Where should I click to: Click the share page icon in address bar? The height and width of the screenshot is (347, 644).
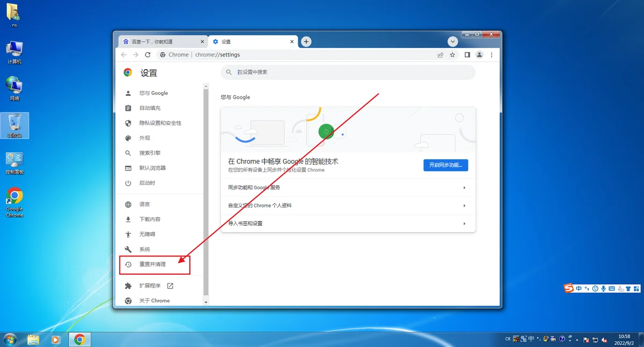point(441,55)
